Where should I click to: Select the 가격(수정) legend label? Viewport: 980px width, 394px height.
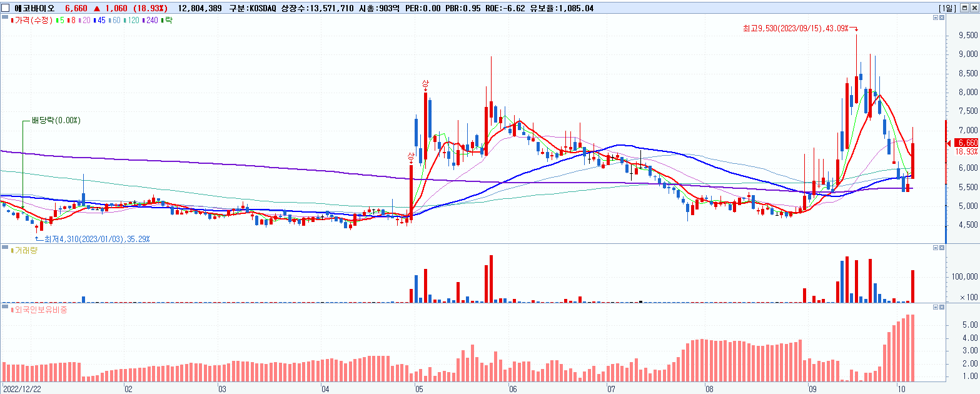pyautogui.click(x=32, y=21)
